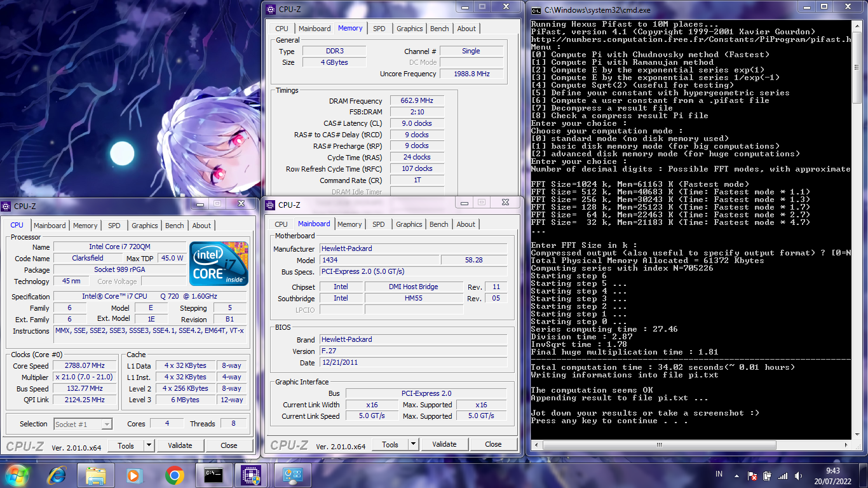The width and height of the screenshot is (868, 488).
Task: Open the Windows Start menu orb
Action: 17,475
